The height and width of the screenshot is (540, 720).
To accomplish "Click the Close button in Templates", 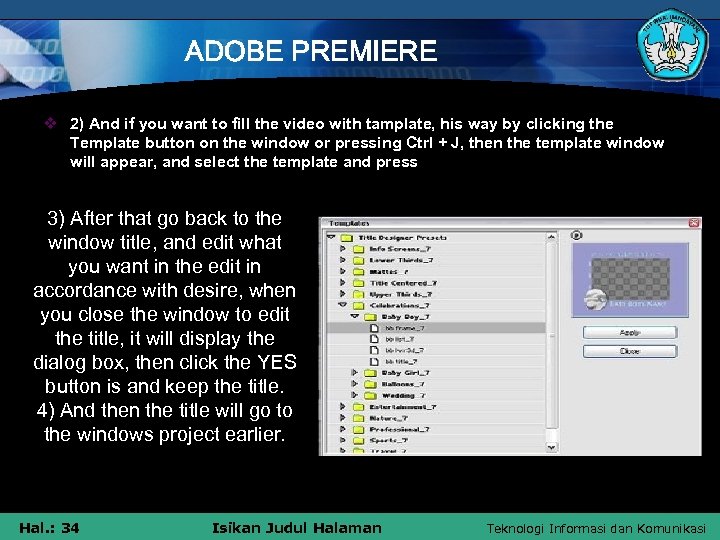I will pyautogui.click(x=630, y=351).
